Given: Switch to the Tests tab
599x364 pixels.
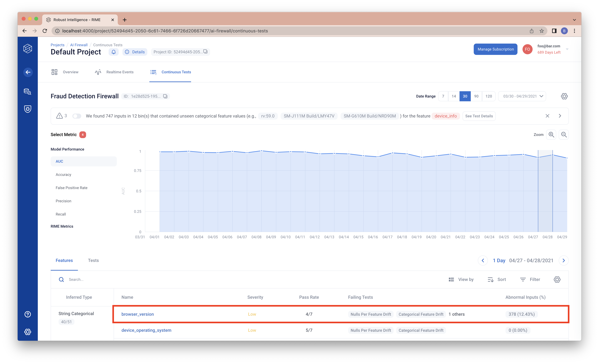Looking at the screenshot, I should pos(93,260).
